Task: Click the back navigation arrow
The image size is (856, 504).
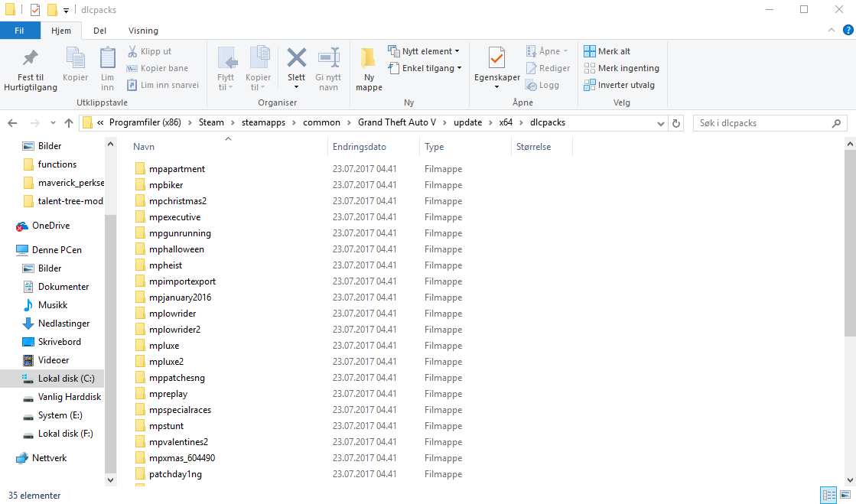Action: pyautogui.click(x=12, y=123)
